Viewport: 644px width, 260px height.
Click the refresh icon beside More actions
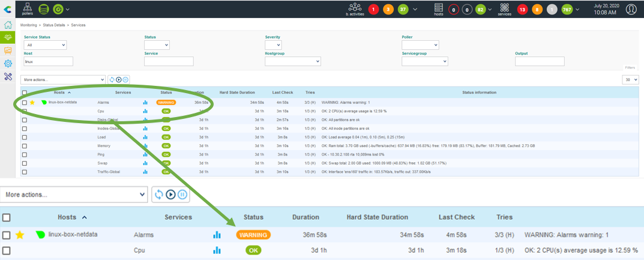click(x=112, y=80)
